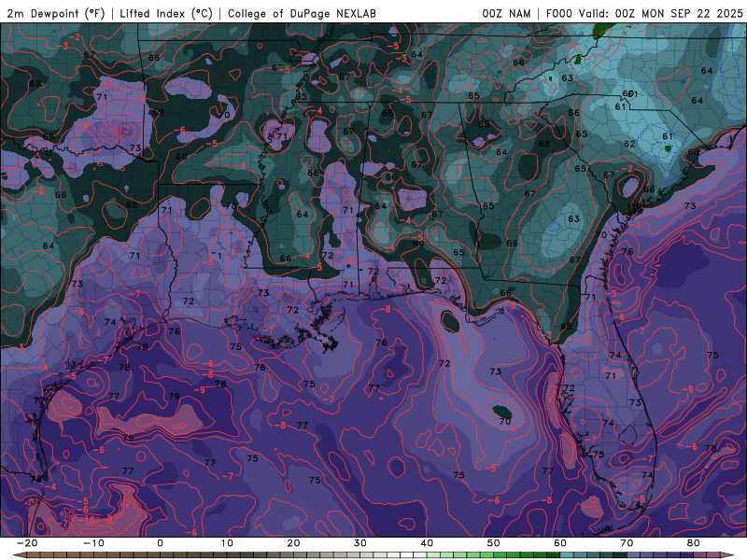Viewport: 747px width, 560px height.
Task: Click the 30 label on the color scale
Action: click(360, 543)
